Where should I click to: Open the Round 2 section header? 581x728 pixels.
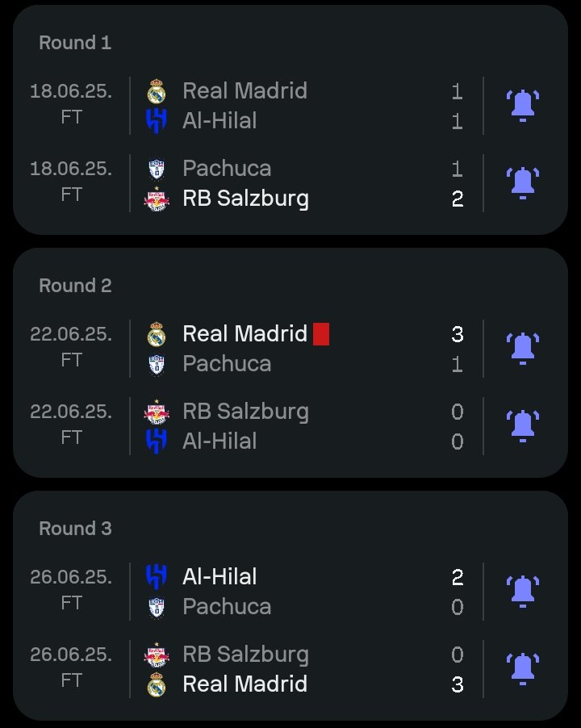[x=75, y=286]
